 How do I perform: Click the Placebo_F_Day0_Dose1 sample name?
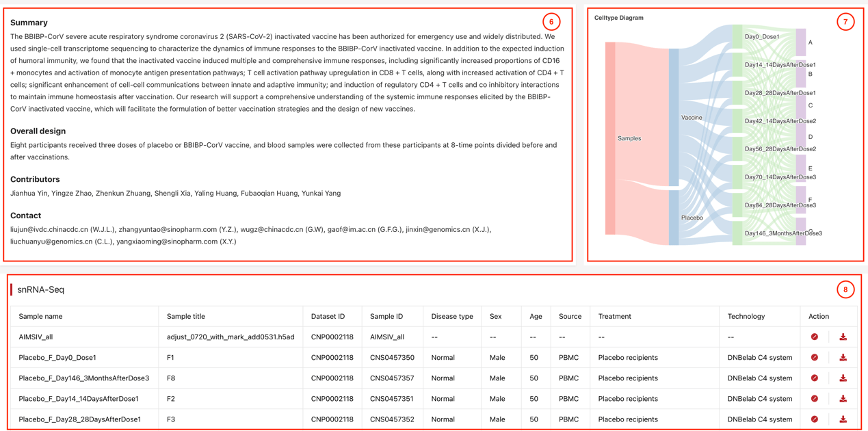57,358
